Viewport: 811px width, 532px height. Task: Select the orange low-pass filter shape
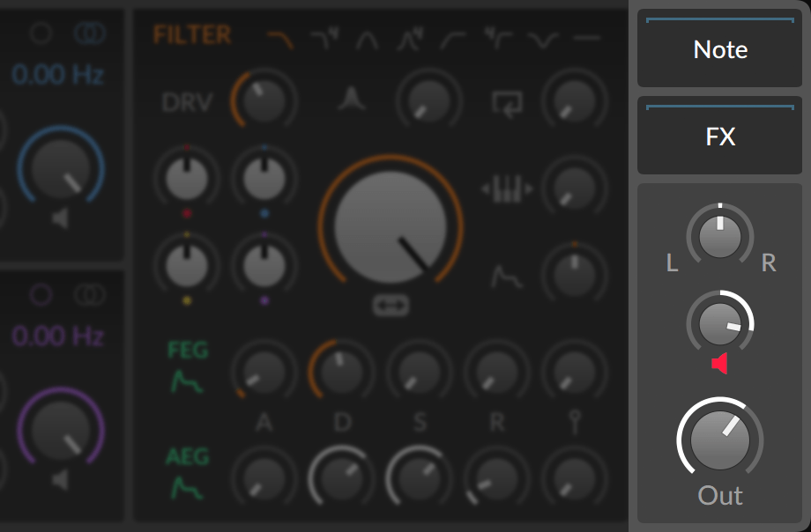tap(280, 40)
